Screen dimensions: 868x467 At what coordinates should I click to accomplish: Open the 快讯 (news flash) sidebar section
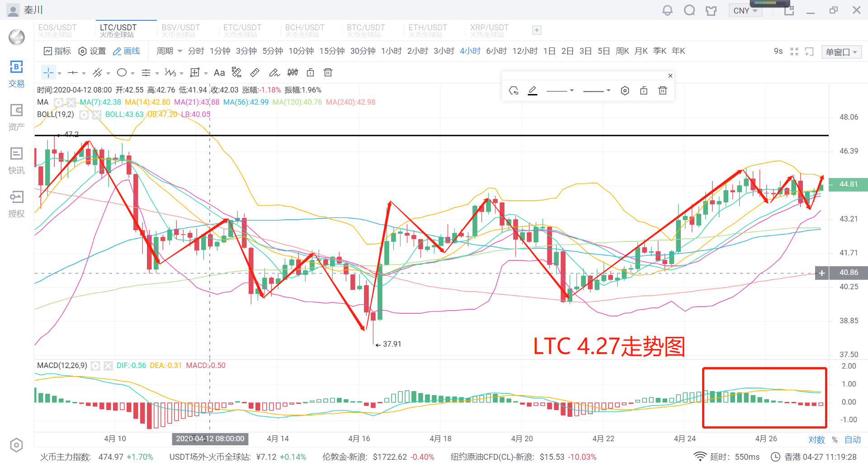point(16,161)
